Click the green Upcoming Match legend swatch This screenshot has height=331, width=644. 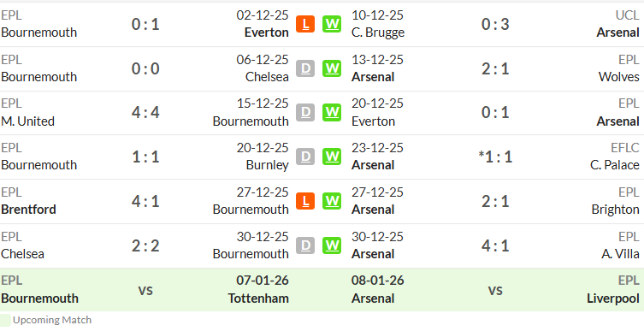point(5,321)
